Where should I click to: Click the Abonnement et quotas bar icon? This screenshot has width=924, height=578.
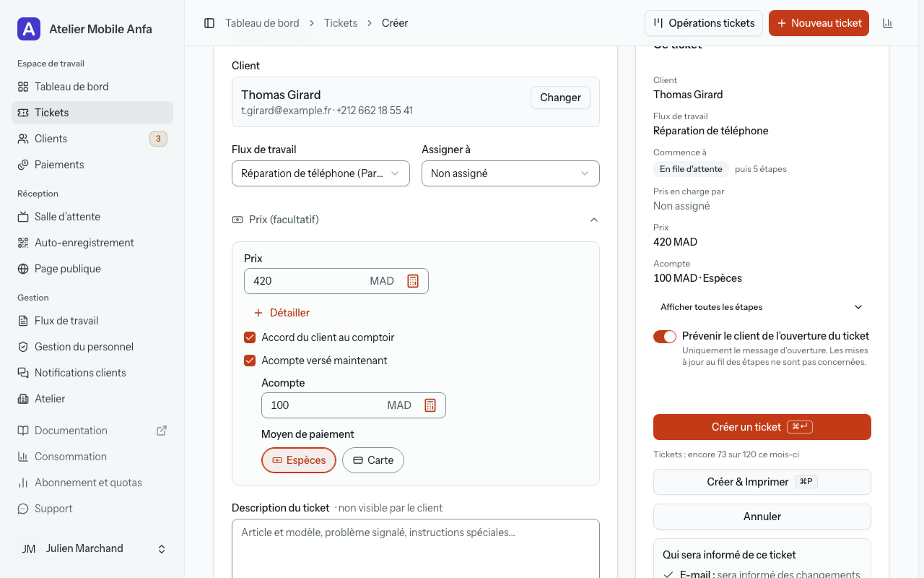(x=23, y=483)
